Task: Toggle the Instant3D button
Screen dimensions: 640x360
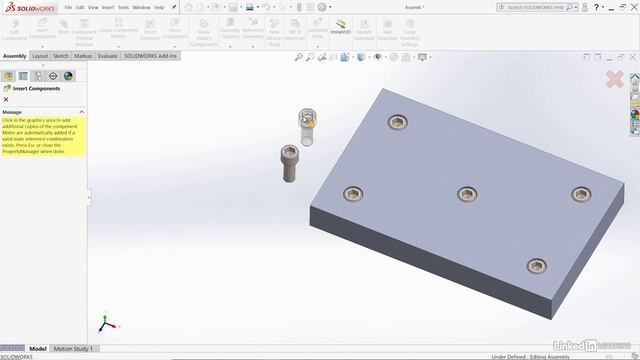Action: click(x=341, y=27)
